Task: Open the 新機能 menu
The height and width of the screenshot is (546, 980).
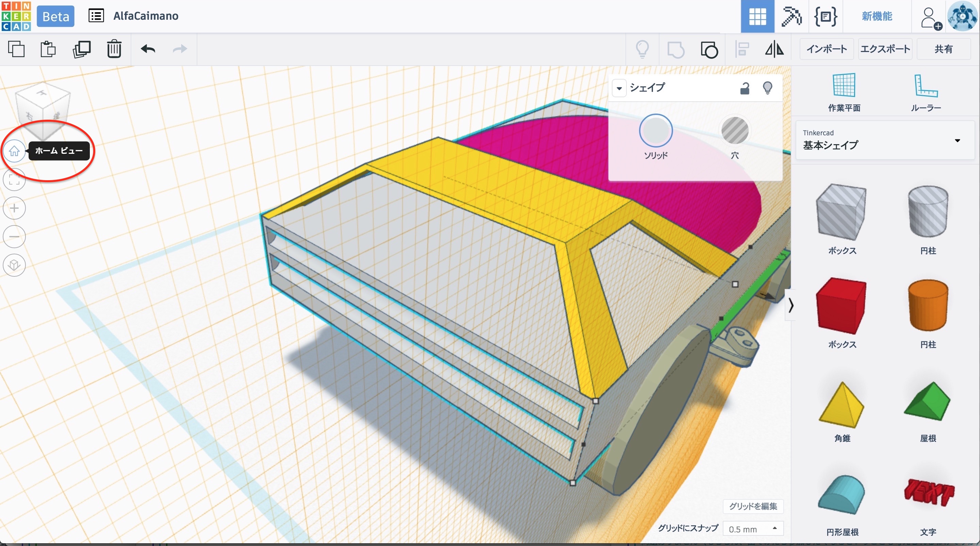Action: click(x=877, y=16)
